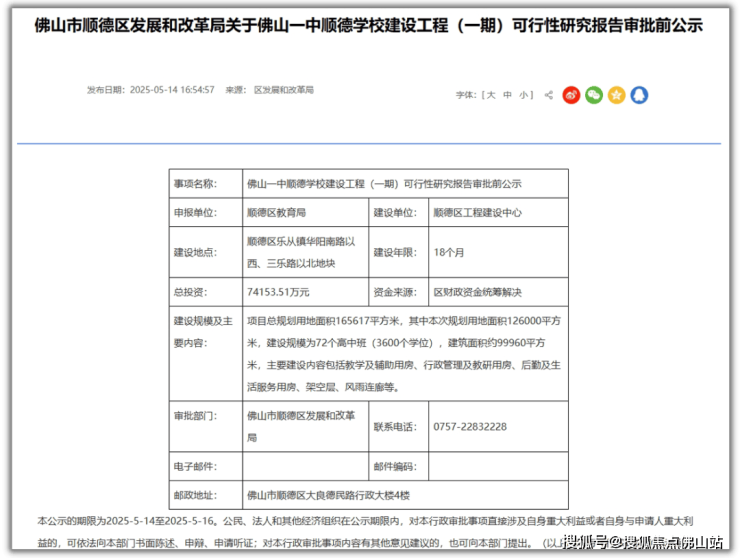740x558 pixels.
Task: Click the mailing address 行政大楼4楼 cell
Action: pos(328,495)
